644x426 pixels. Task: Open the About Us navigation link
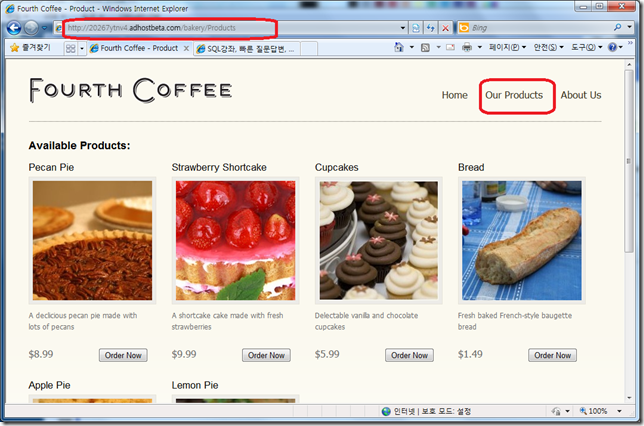[581, 95]
